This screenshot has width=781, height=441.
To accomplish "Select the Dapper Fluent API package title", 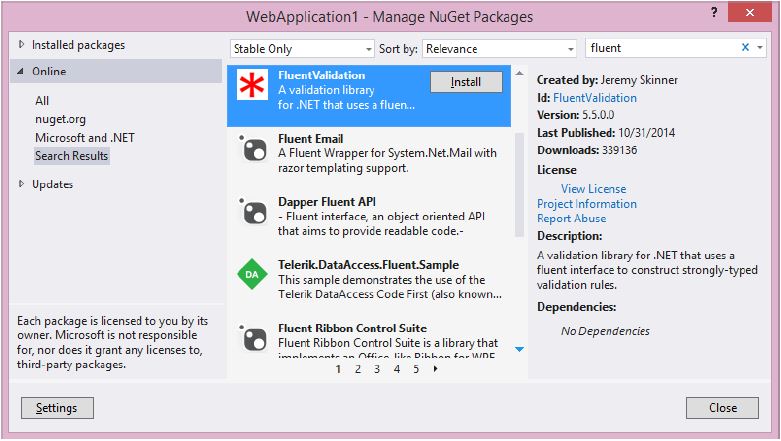I will [x=327, y=202].
